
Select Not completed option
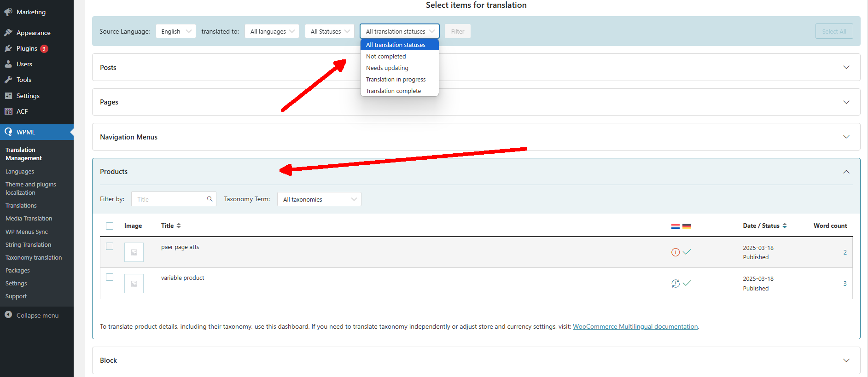tap(400, 56)
